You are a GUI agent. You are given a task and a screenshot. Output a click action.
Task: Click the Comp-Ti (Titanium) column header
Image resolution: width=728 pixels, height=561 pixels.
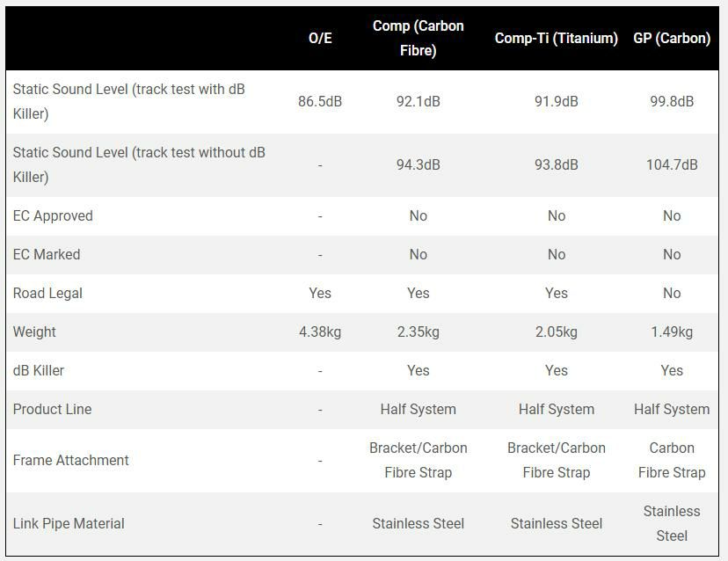pos(556,39)
